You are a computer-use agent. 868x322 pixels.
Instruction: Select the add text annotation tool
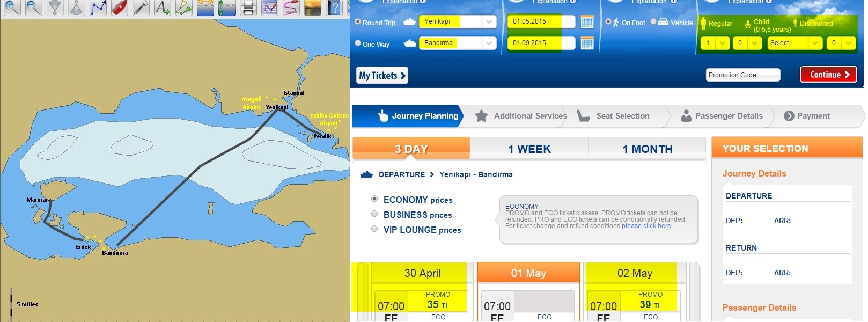pyautogui.click(x=162, y=8)
